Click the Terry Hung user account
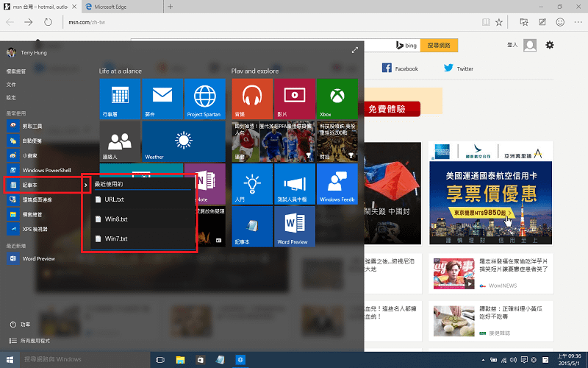The width and height of the screenshot is (588, 368). [27, 52]
